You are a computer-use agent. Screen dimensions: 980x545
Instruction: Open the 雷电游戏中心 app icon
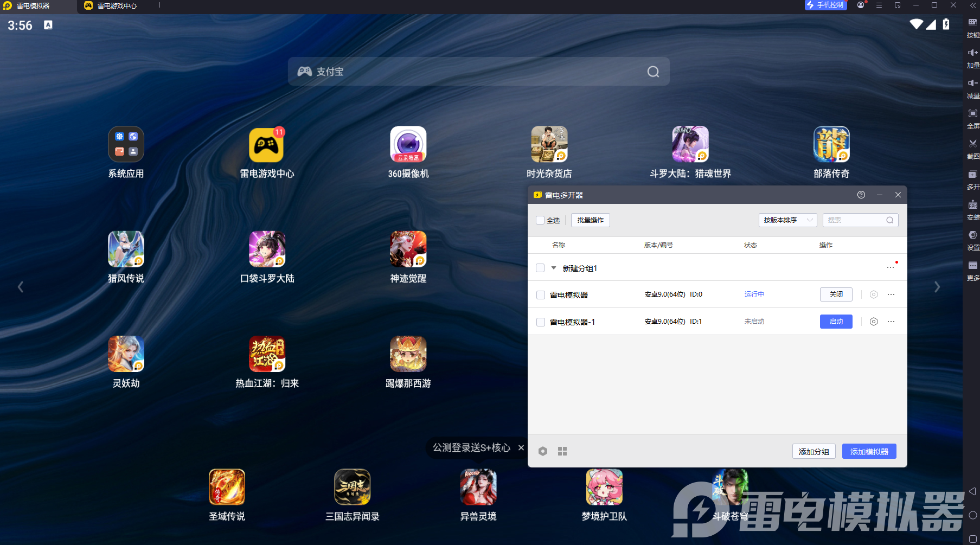(266, 145)
